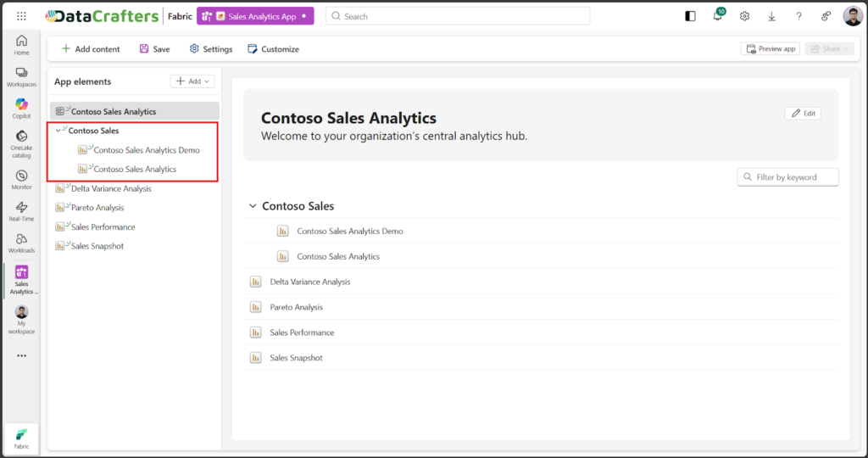Open the Workloads sidebar icon
Image resolution: width=868 pixels, height=458 pixels.
pos(21,243)
